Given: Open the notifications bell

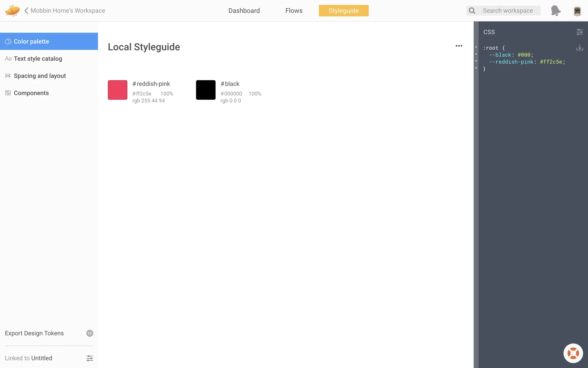Looking at the screenshot, I should coord(555,10).
